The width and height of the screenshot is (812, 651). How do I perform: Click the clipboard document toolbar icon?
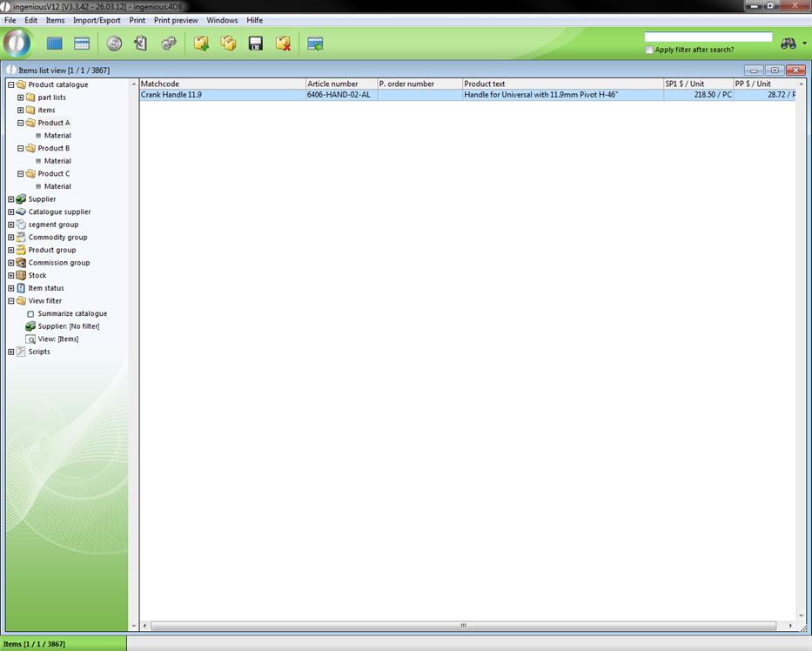[141, 44]
